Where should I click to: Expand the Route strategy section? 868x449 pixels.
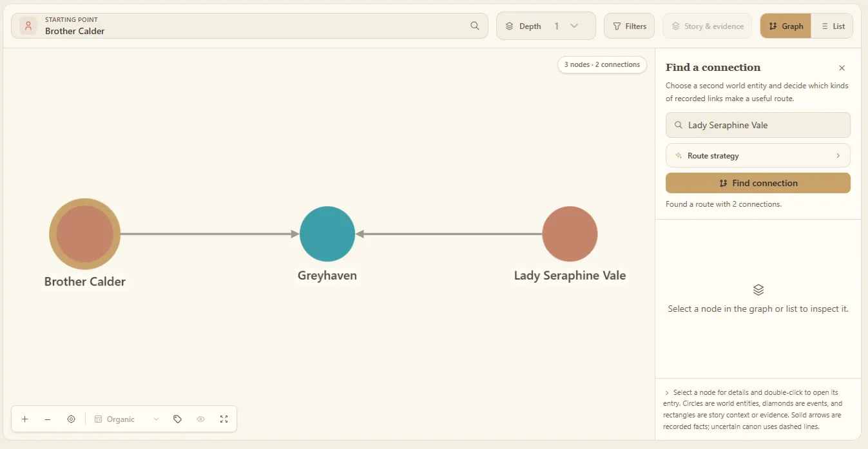758,155
